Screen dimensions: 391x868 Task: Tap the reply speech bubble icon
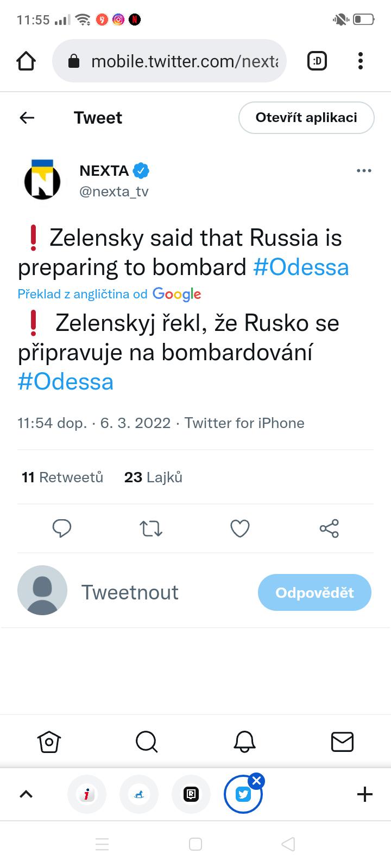pos(62,528)
